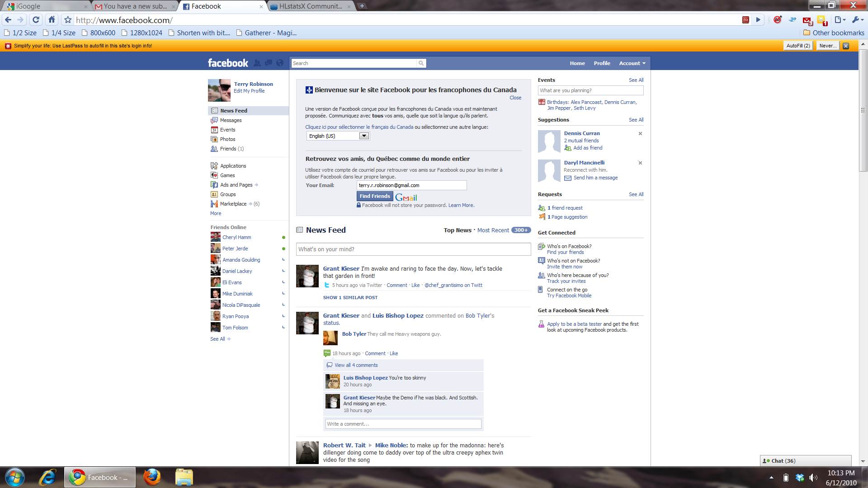
Task: Click the What's on your mind box
Action: click(x=413, y=249)
